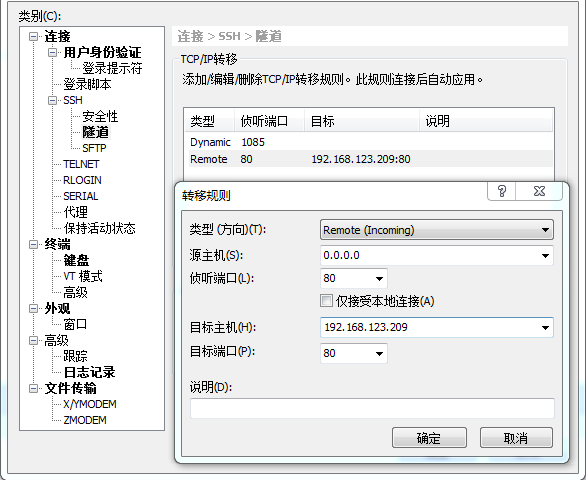The image size is (586, 480).
Task: Select the 日志记录 tree item
Action: pos(89,372)
